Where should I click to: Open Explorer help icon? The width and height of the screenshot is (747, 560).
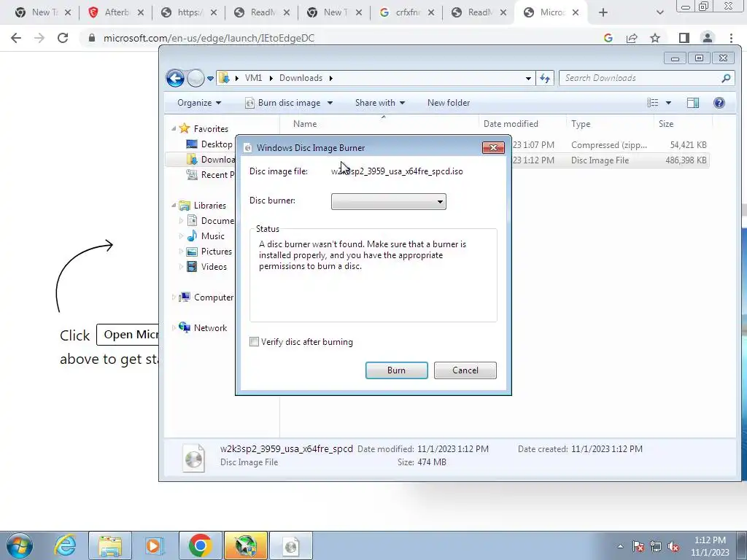pyautogui.click(x=719, y=103)
